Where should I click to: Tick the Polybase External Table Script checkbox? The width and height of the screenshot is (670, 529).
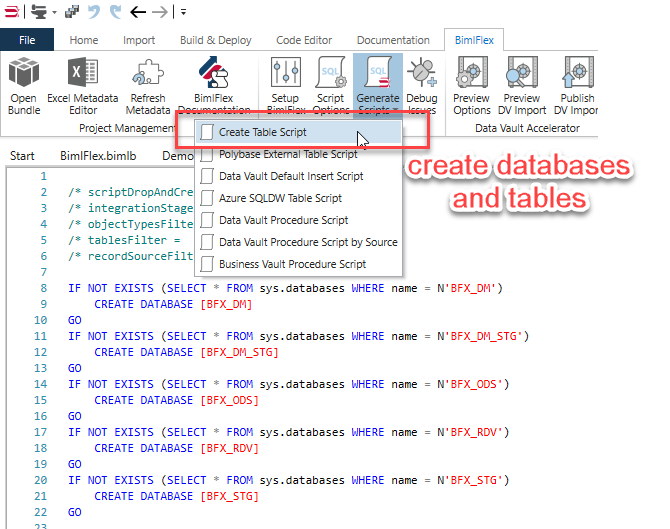207,154
